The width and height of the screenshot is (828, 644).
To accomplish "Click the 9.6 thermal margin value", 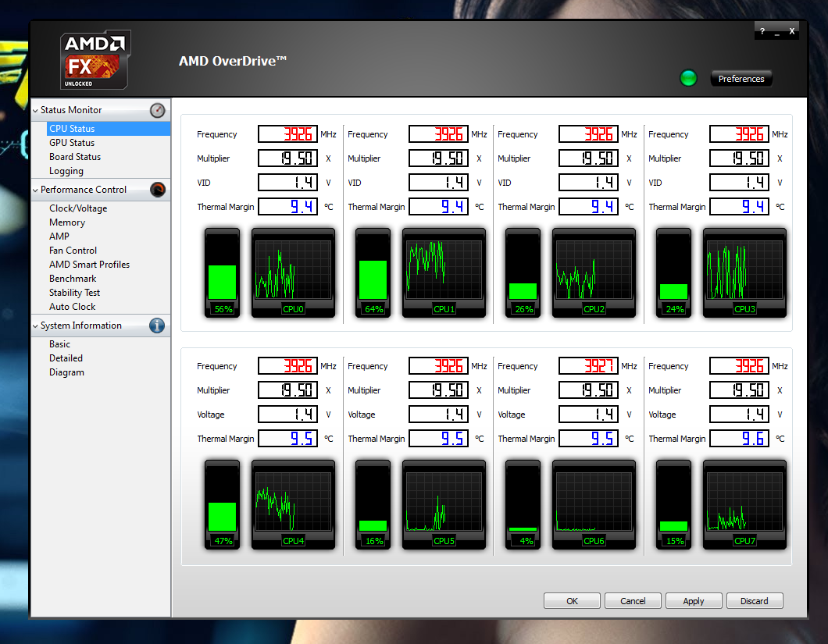I will [x=739, y=438].
